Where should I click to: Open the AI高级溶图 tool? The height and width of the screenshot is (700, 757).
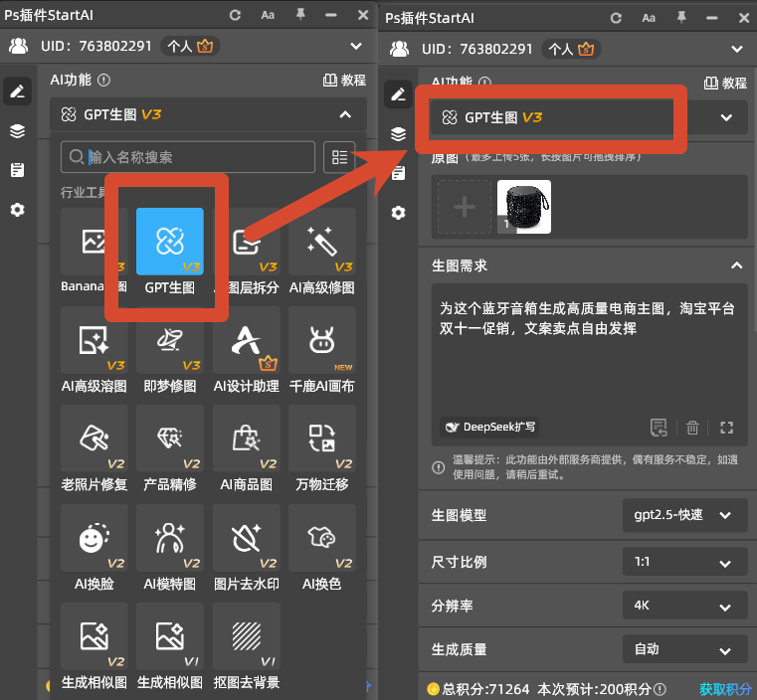[x=95, y=340]
